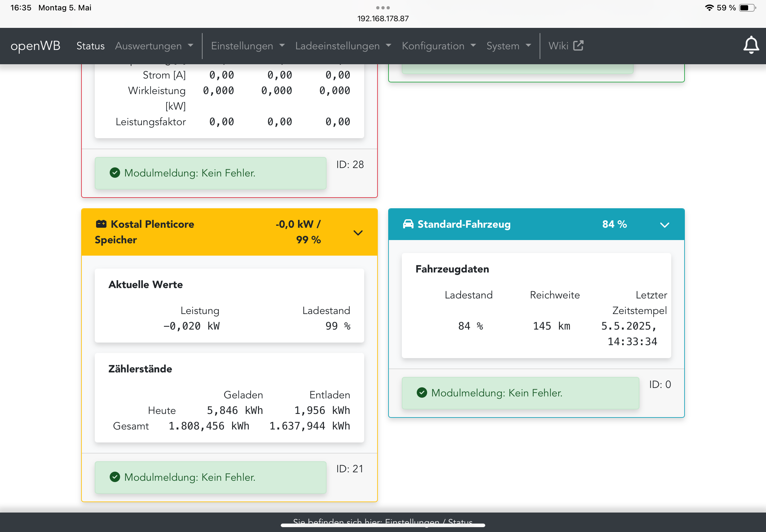Viewport: 766px width, 532px height.
Task: Open the notification bell icon
Action: click(751, 46)
